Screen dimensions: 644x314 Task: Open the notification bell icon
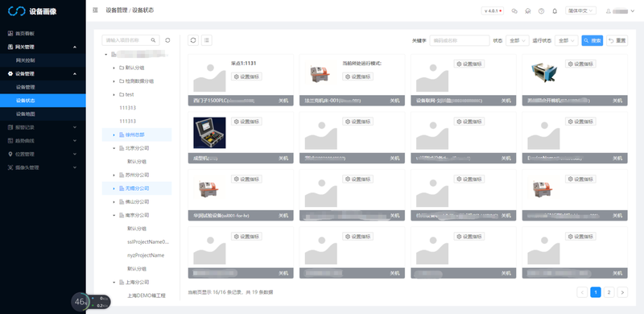(555, 11)
